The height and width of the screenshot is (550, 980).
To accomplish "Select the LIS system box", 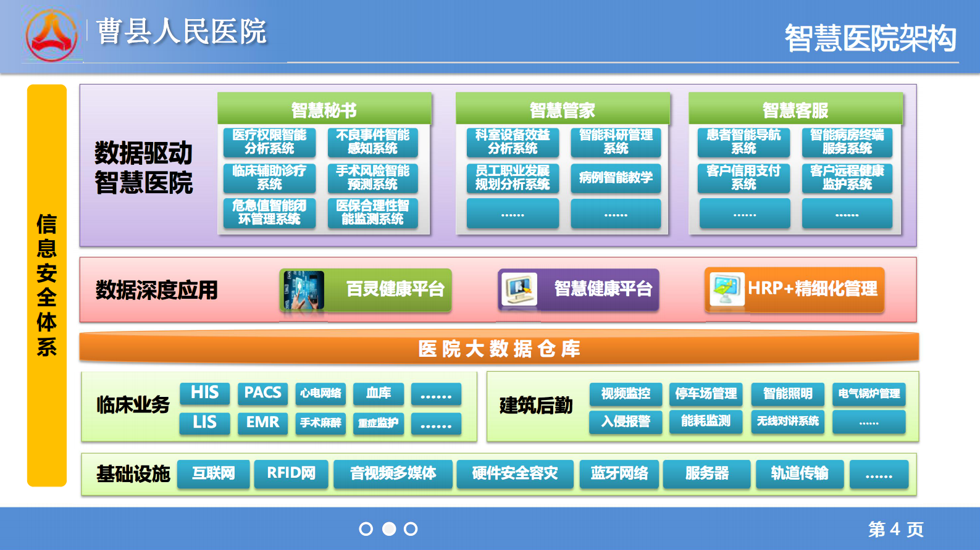I will 205,423.
